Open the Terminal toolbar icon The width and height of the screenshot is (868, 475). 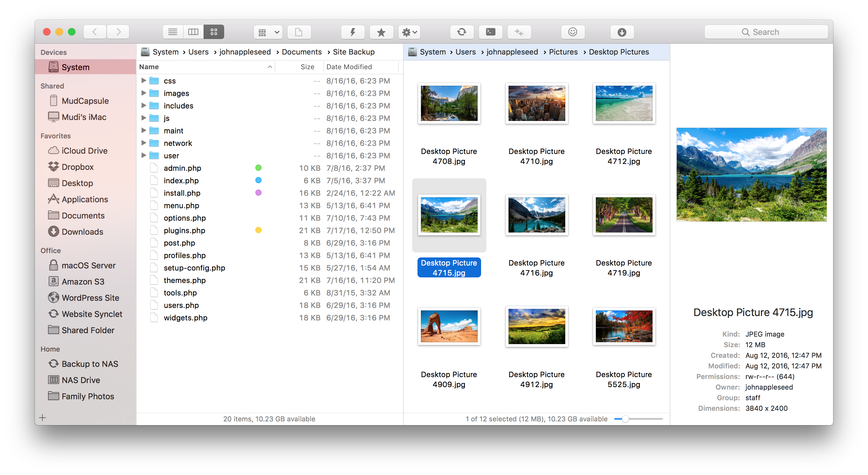tap(490, 32)
